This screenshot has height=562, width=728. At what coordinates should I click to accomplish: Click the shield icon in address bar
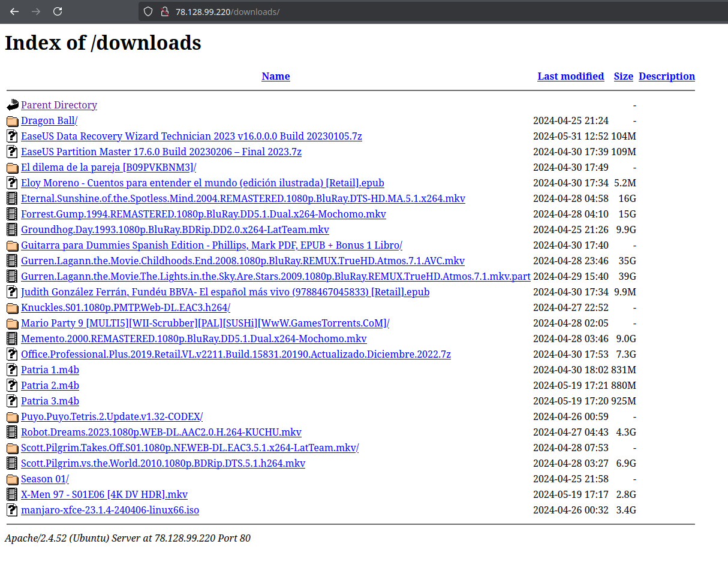coord(148,11)
